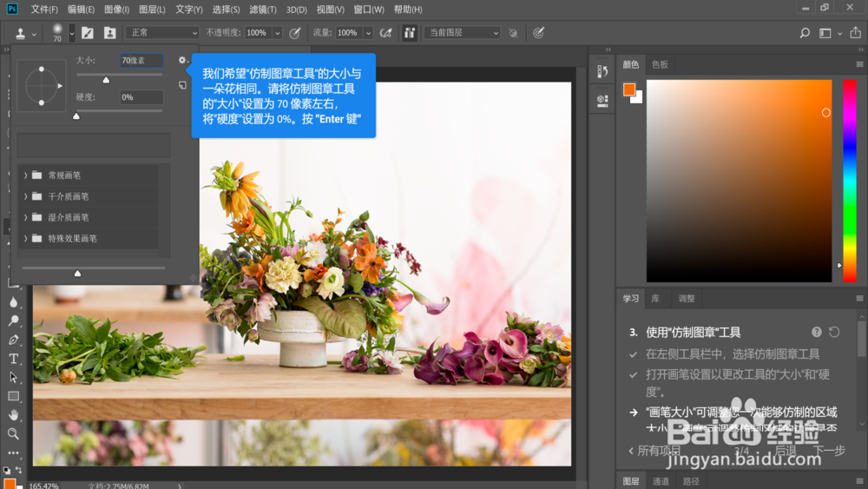Swap foreground and background colors icon
The image size is (868, 489).
pos(19,470)
